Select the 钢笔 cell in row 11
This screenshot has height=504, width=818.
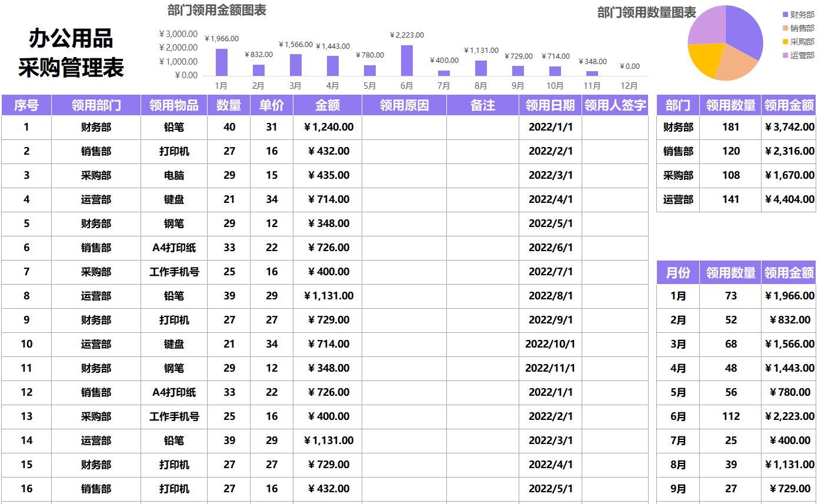coord(174,368)
